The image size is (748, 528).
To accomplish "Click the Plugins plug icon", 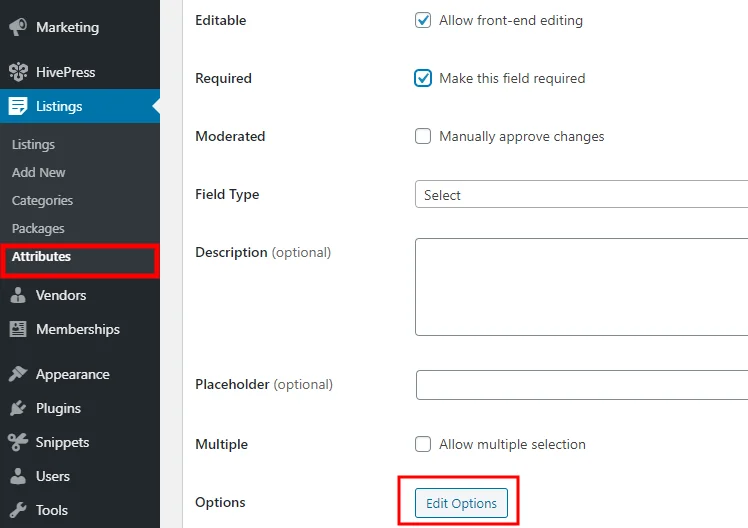I will (18, 408).
